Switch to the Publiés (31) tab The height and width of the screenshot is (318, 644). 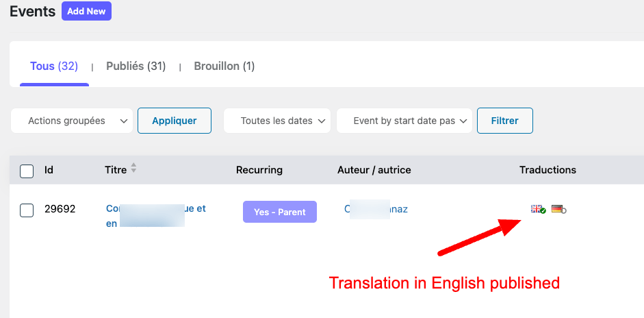(x=136, y=66)
